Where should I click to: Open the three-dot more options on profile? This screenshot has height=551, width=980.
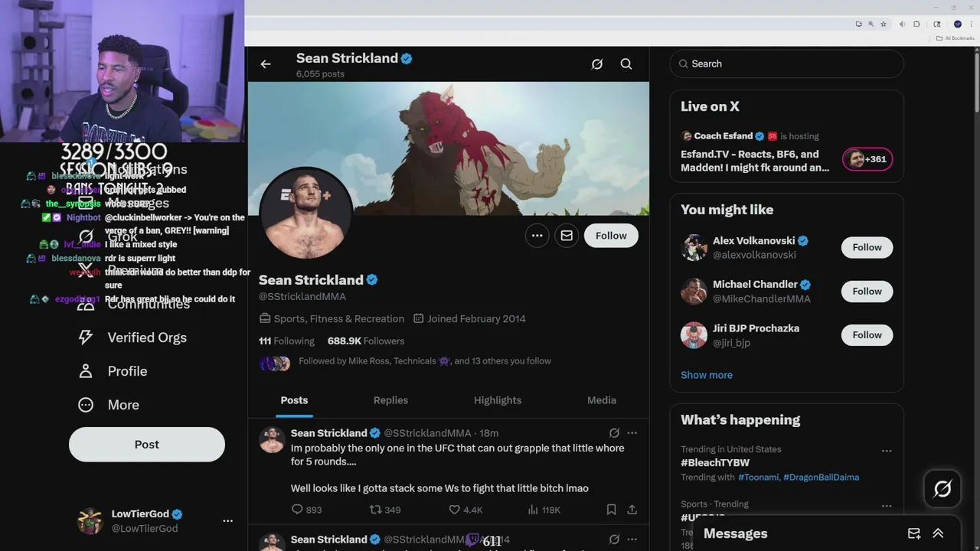(537, 236)
